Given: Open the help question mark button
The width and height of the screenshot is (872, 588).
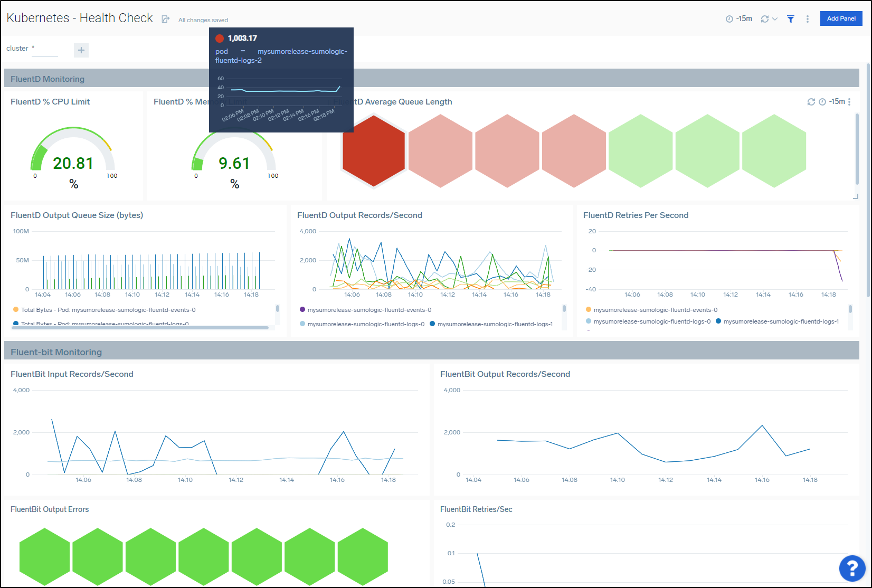Looking at the screenshot, I should 852,568.
